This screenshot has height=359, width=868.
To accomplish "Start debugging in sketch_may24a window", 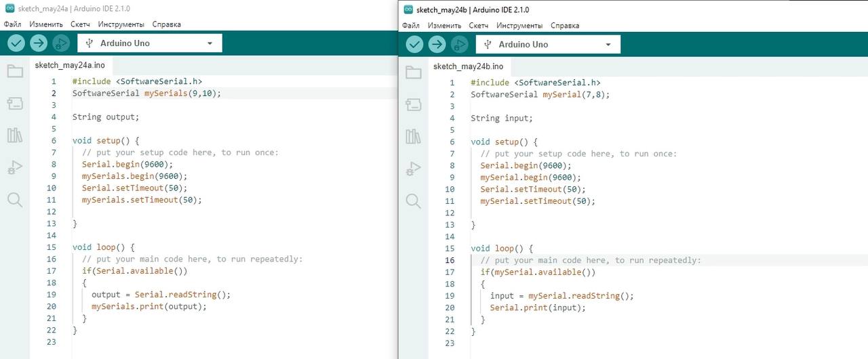I will [61, 43].
